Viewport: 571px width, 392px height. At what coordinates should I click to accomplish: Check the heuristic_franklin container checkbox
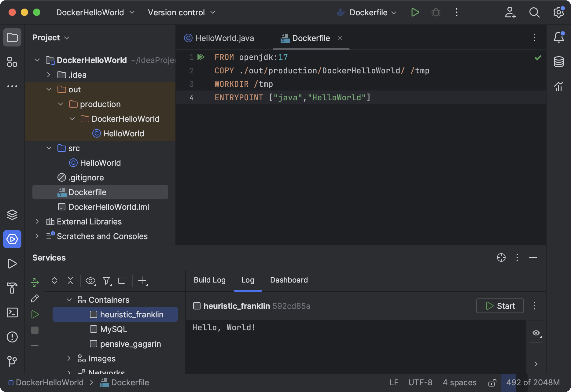(93, 314)
